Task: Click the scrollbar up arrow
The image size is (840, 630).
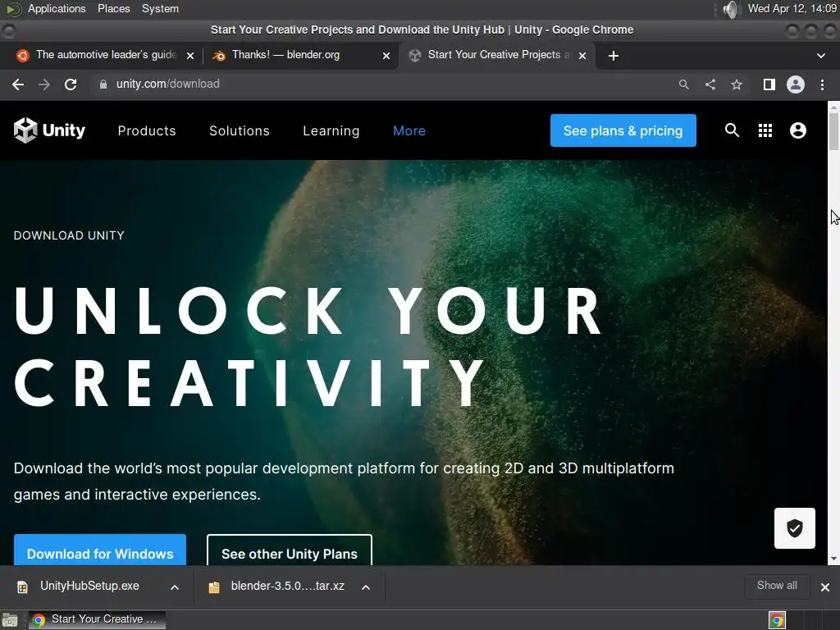Action: click(833, 107)
